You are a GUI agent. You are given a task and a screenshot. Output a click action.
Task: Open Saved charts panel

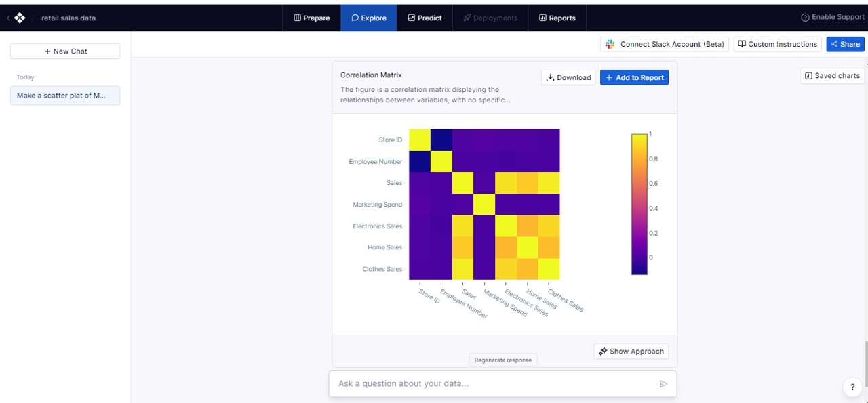[x=832, y=76]
